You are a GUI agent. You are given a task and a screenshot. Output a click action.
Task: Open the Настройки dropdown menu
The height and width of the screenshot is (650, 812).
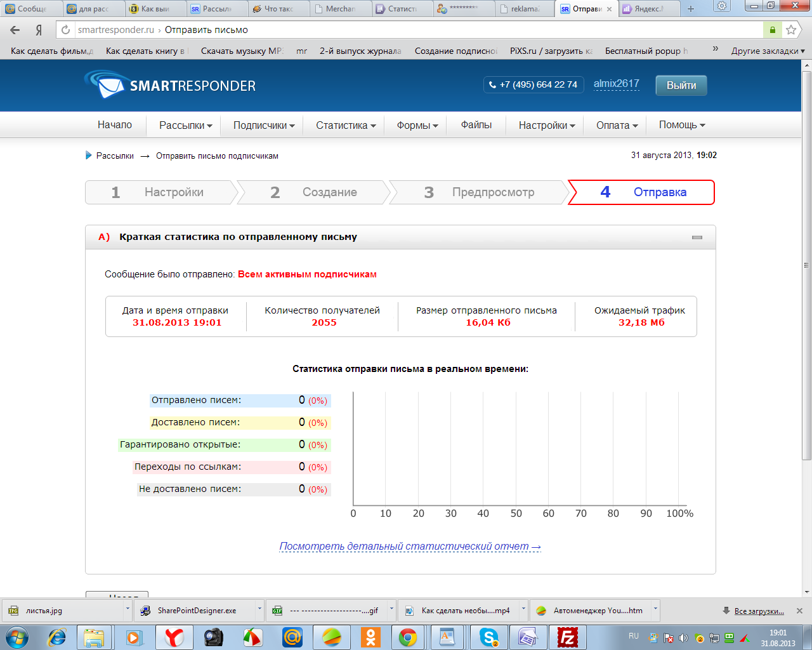click(x=547, y=125)
